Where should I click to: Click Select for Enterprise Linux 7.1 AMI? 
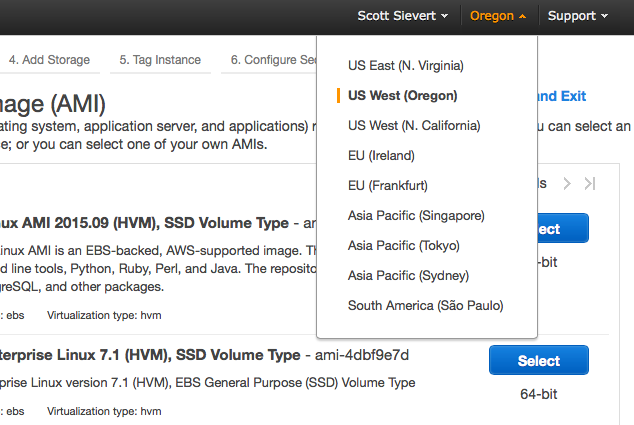pyautogui.click(x=539, y=361)
